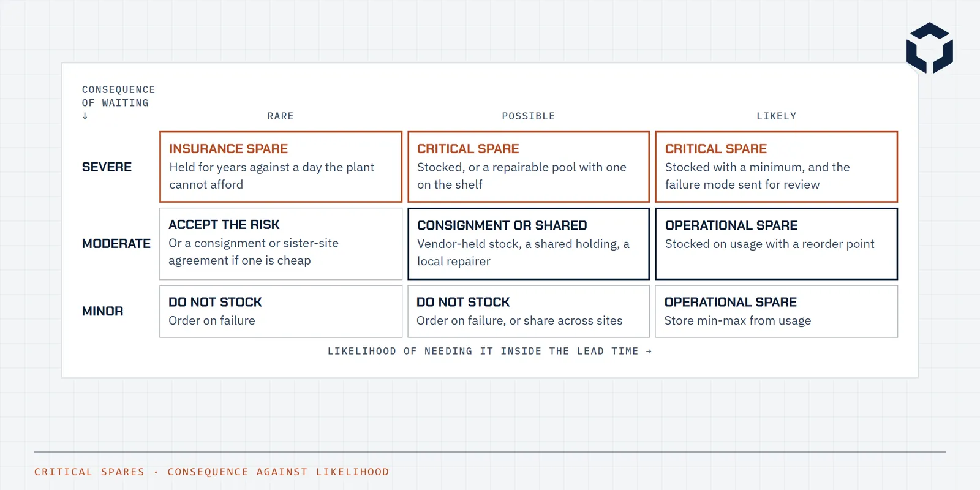This screenshot has width=980, height=490.
Task: Click the SEVERE row label
Action: coord(107,167)
